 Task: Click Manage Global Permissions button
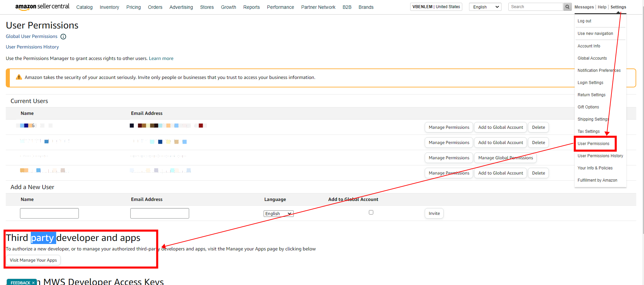pyautogui.click(x=505, y=158)
